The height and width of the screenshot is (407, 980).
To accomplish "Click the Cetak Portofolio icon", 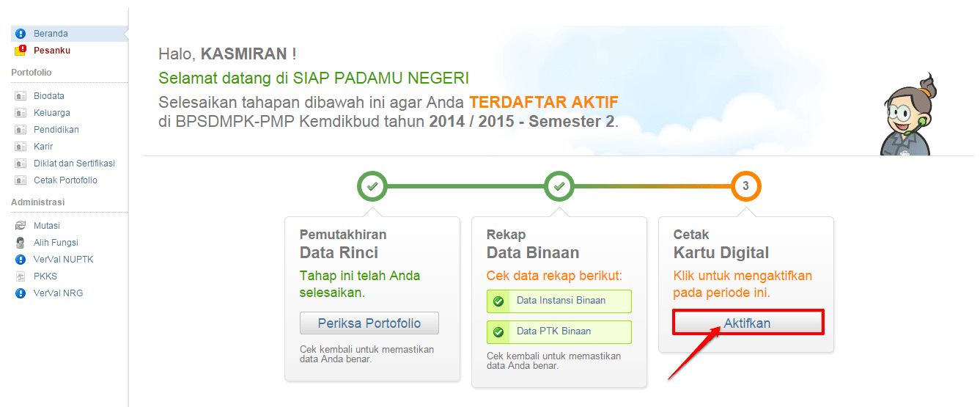I will 21,180.
